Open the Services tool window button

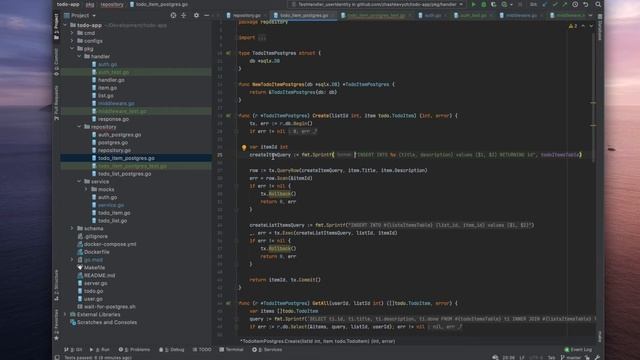[x=267, y=350]
